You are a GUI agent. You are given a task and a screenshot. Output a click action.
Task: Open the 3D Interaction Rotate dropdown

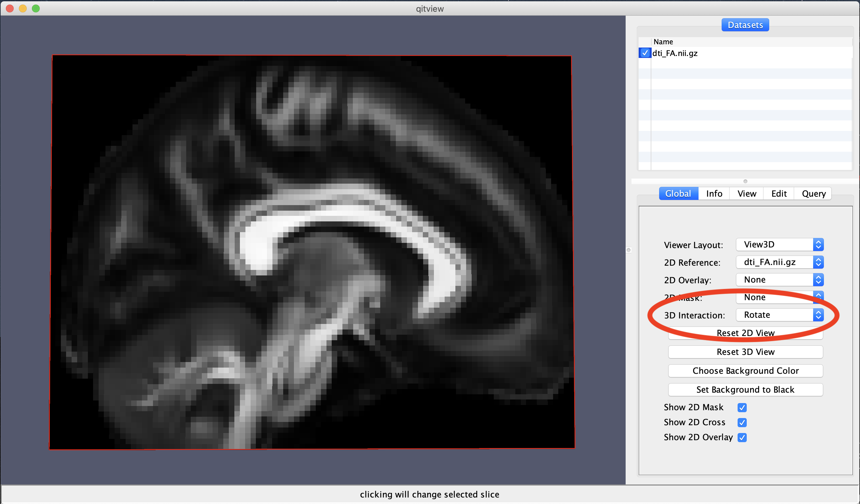[x=780, y=315]
